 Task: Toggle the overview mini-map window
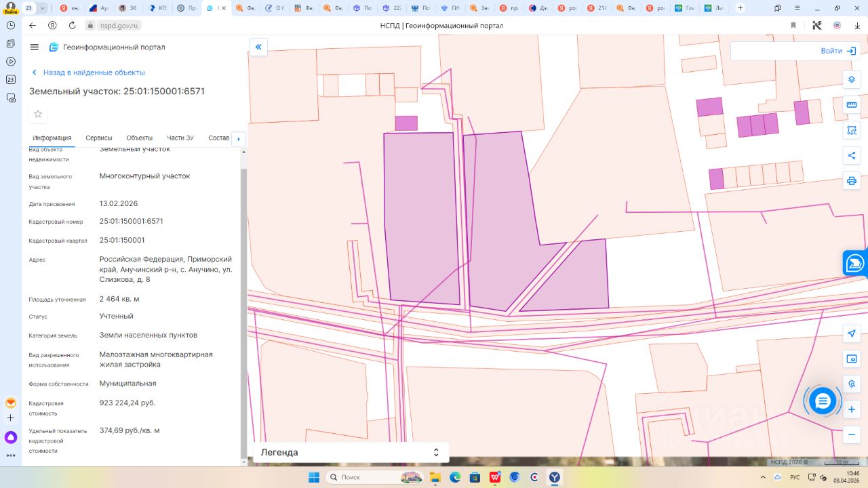852,359
